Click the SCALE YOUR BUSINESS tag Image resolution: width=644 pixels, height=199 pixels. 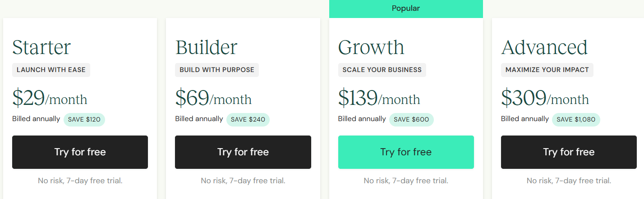click(382, 70)
